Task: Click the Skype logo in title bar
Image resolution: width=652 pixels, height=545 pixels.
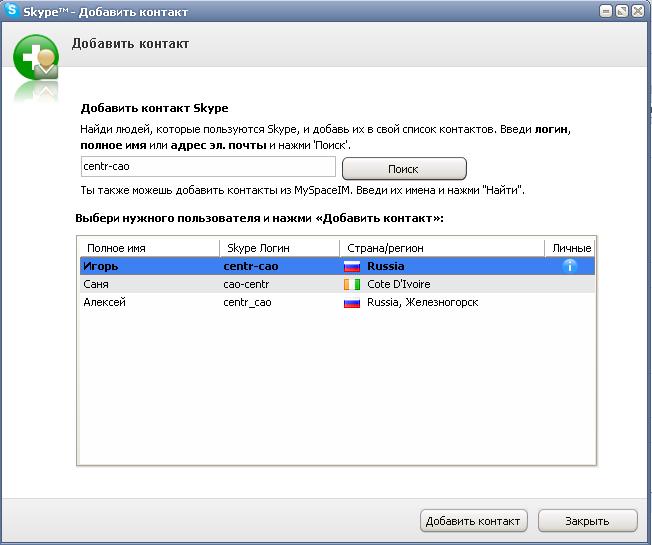Action: [11, 10]
